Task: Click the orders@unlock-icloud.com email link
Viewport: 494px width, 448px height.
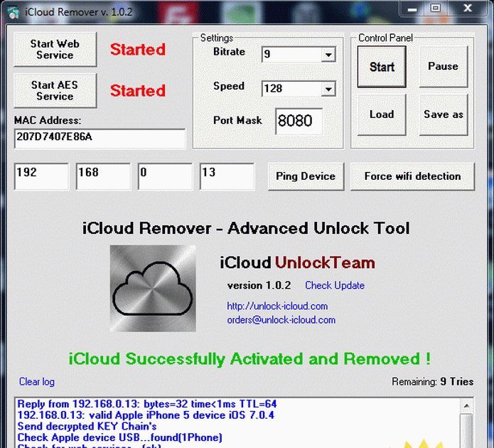Action: click(x=281, y=320)
